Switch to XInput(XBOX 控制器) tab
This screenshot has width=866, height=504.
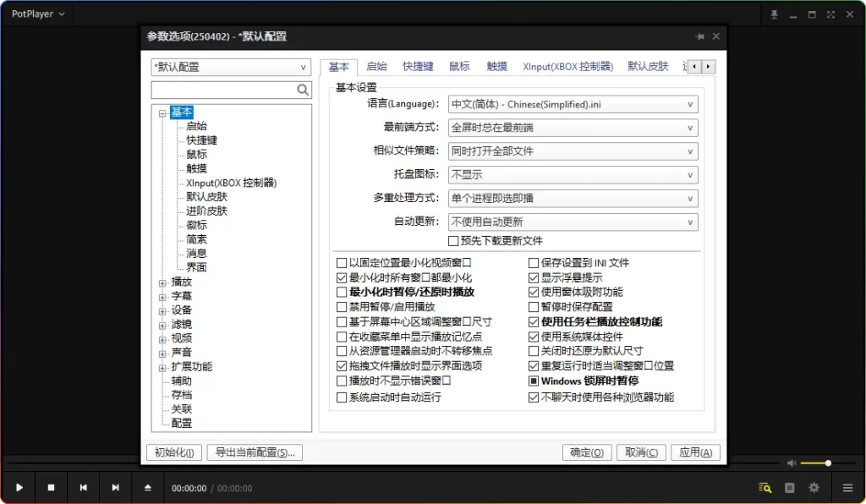click(x=567, y=66)
